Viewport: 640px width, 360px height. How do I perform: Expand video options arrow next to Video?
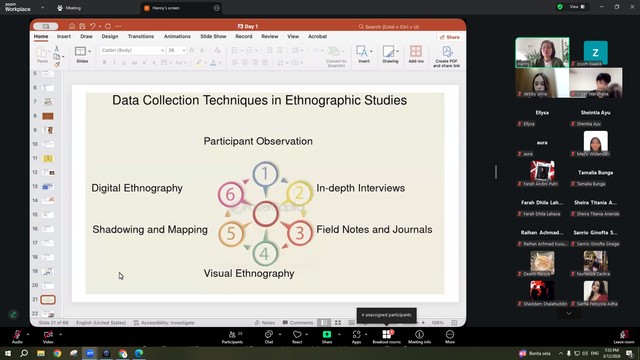pyautogui.click(x=60, y=334)
